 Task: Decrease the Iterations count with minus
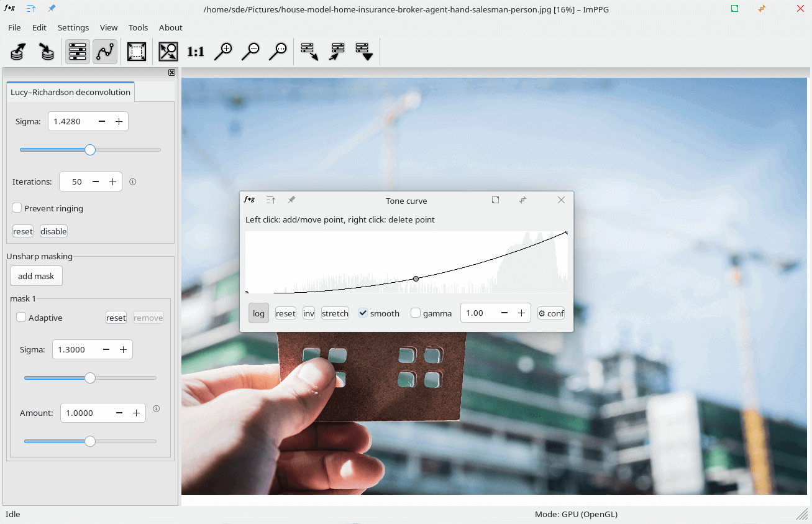(x=96, y=182)
